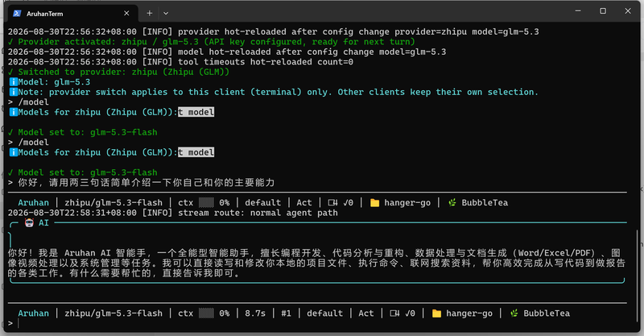
Task: Click the ctx usage bar in the bottom status line
Action: [x=206, y=313]
